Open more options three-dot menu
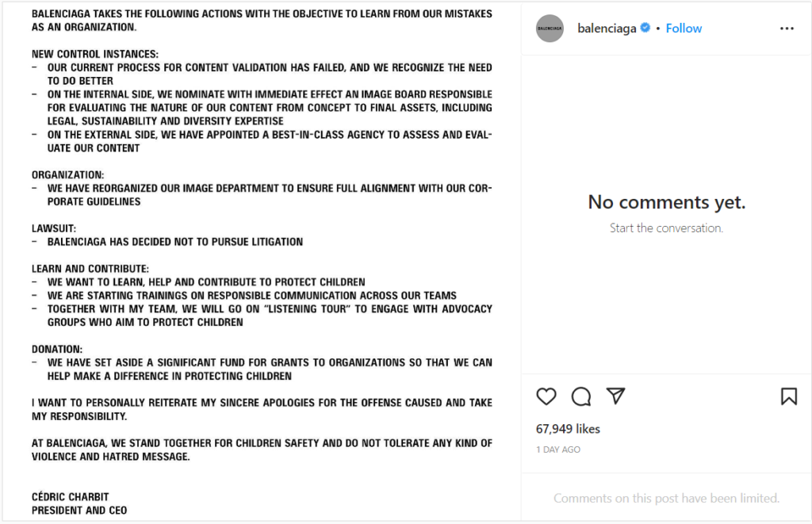This screenshot has height=524, width=812. click(787, 29)
